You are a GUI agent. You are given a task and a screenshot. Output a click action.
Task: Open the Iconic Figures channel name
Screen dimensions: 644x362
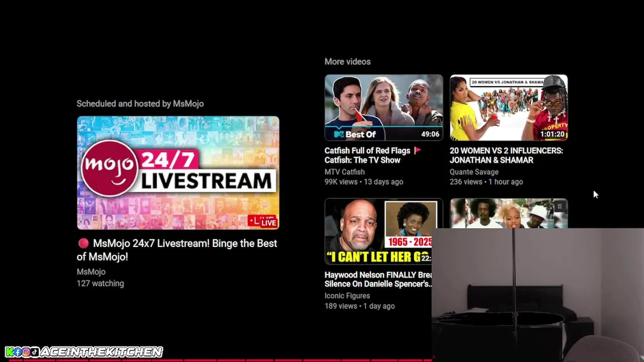click(x=347, y=296)
